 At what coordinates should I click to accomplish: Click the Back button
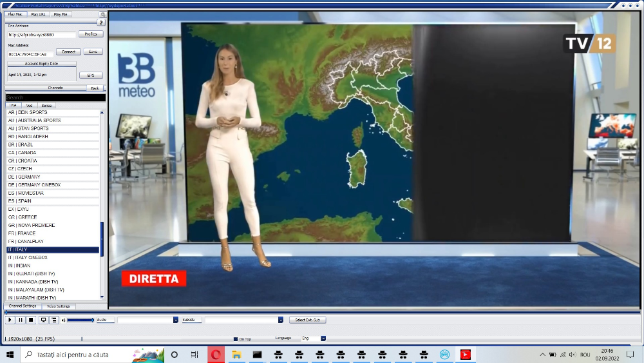[x=95, y=88]
